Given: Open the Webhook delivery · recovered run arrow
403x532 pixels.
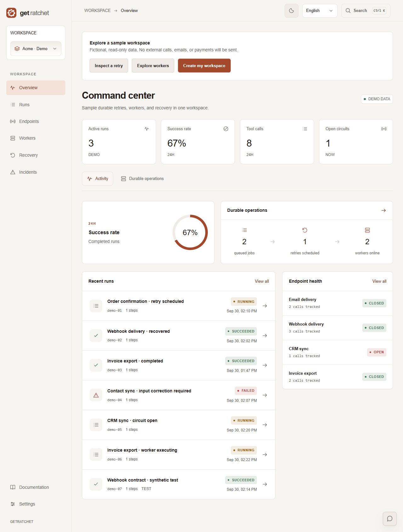Looking at the screenshot, I should tap(265, 336).
